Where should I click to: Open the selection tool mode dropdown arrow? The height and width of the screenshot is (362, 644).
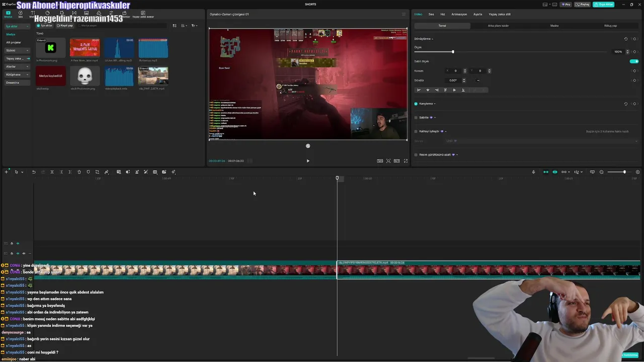(22, 172)
